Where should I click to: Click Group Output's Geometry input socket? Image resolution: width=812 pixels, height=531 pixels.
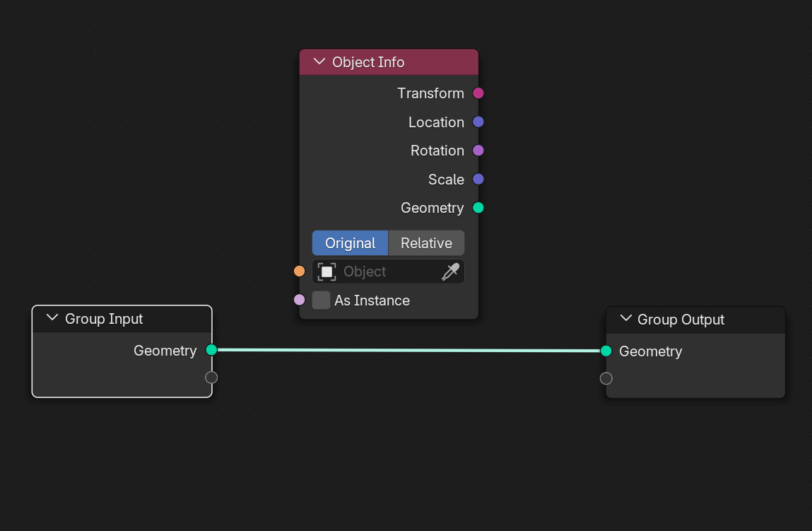pos(606,351)
